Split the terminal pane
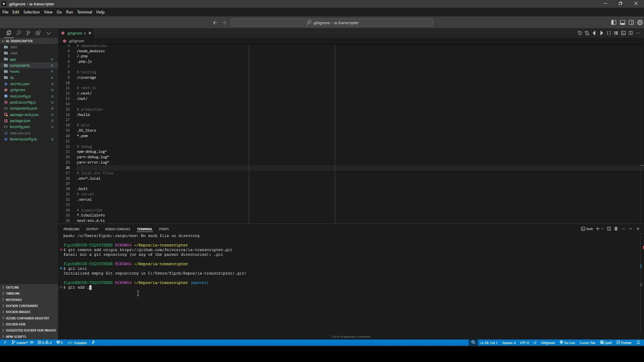 [x=609, y=229]
